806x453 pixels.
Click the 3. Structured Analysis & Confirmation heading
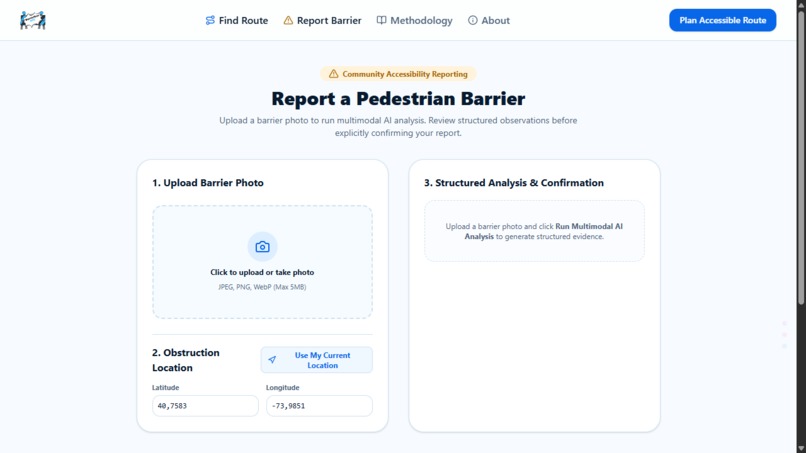click(x=514, y=183)
